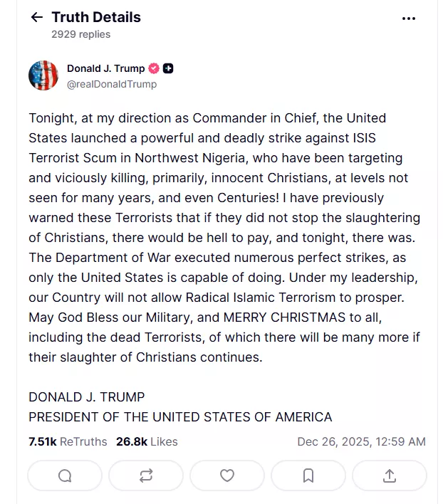Image resolution: width=443 pixels, height=504 pixels.
Task: View the 7.51k ReTruths list
Action: [x=68, y=442]
